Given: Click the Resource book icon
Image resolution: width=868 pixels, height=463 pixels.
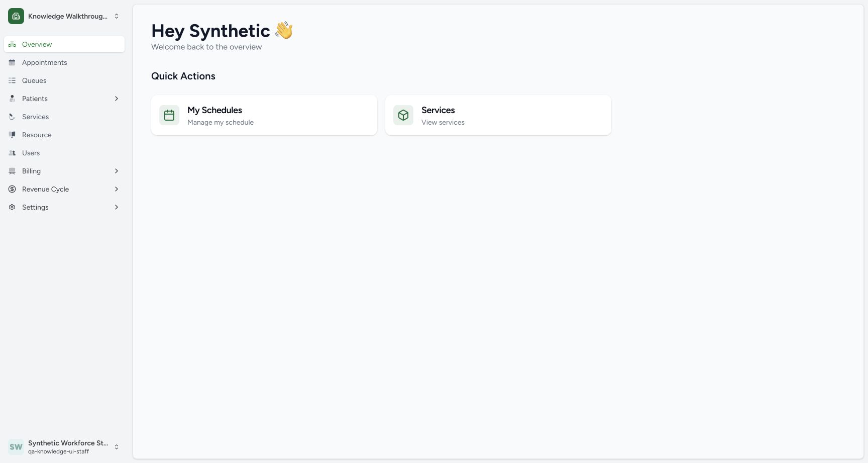Looking at the screenshot, I should [x=12, y=135].
